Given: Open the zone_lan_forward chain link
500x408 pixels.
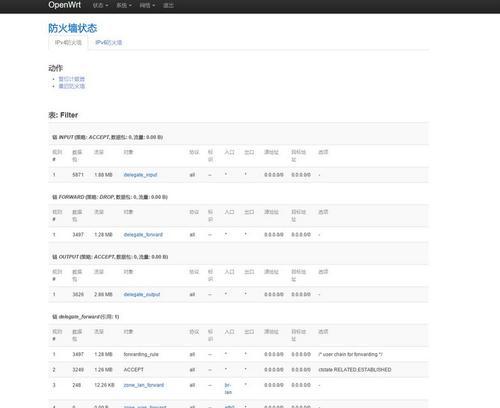Looking at the screenshot, I should click(x=144, y=385).
